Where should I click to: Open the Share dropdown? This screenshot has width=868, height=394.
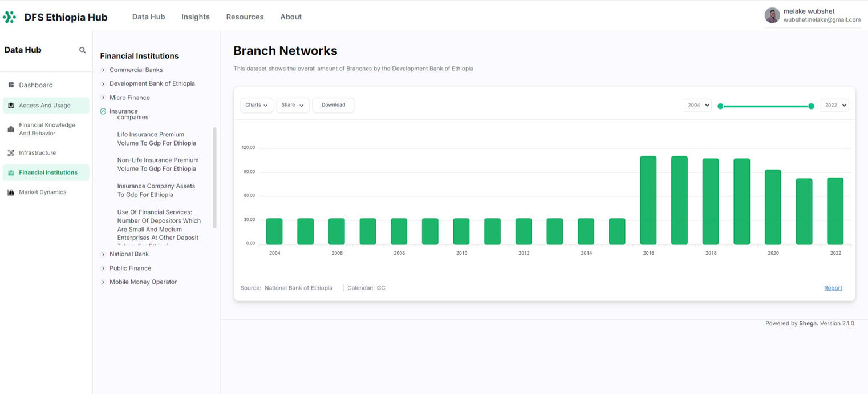tap(292, 105)
